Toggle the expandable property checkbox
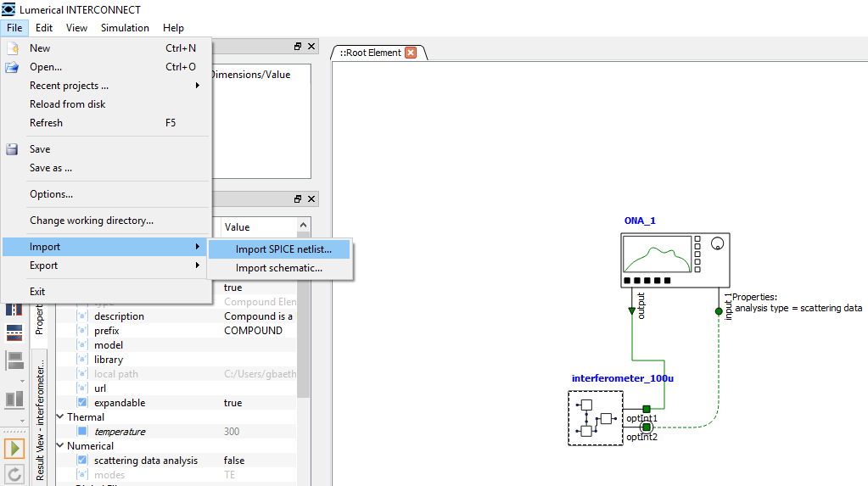868x486 pixels. pyautogui.click(x=82, y=402)
